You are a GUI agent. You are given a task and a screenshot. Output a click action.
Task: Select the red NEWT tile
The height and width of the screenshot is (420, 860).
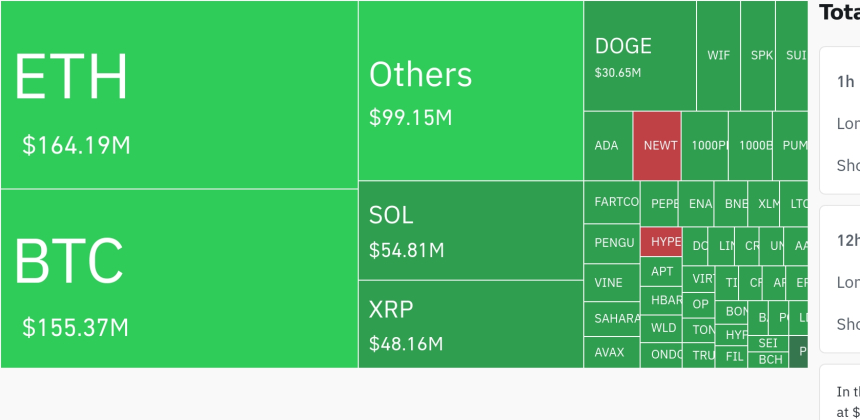pos(660,145)
